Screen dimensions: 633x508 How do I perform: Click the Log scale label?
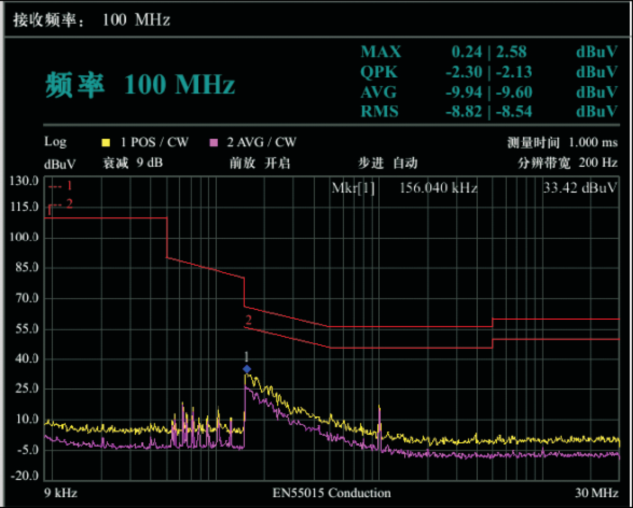(x=55, y=143)
